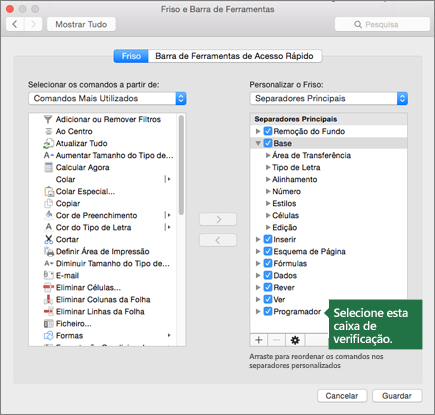Screen dimensions: 435x415
Task: Collapse the Base tab group
Action: coord(258,143)
